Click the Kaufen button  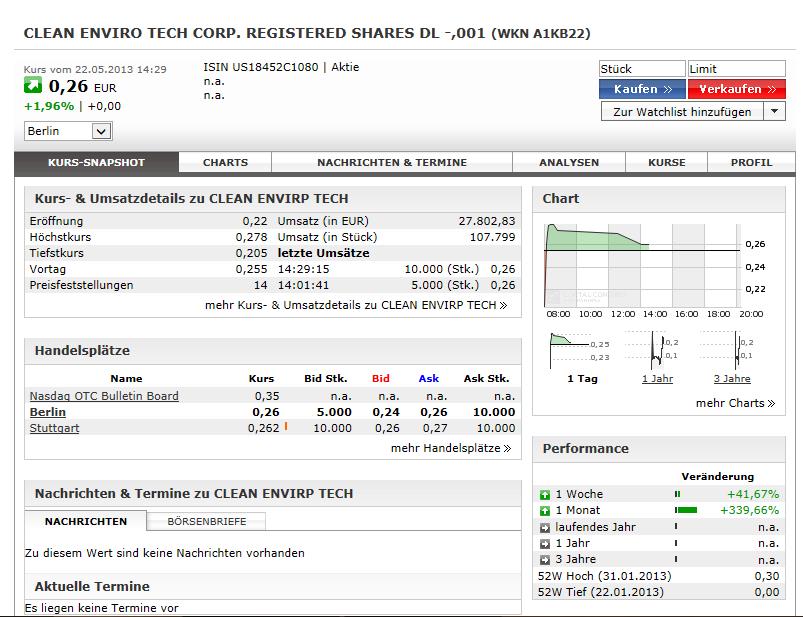coord(641,88)
